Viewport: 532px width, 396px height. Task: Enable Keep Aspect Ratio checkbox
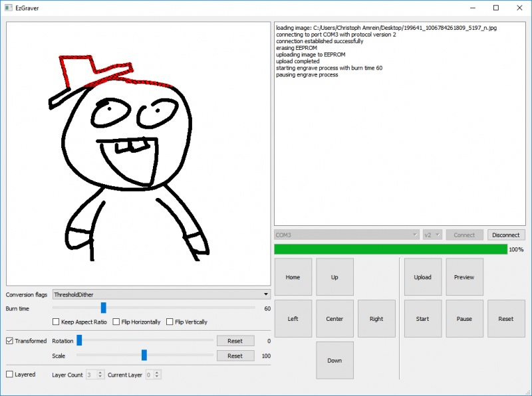pos(57,322)
